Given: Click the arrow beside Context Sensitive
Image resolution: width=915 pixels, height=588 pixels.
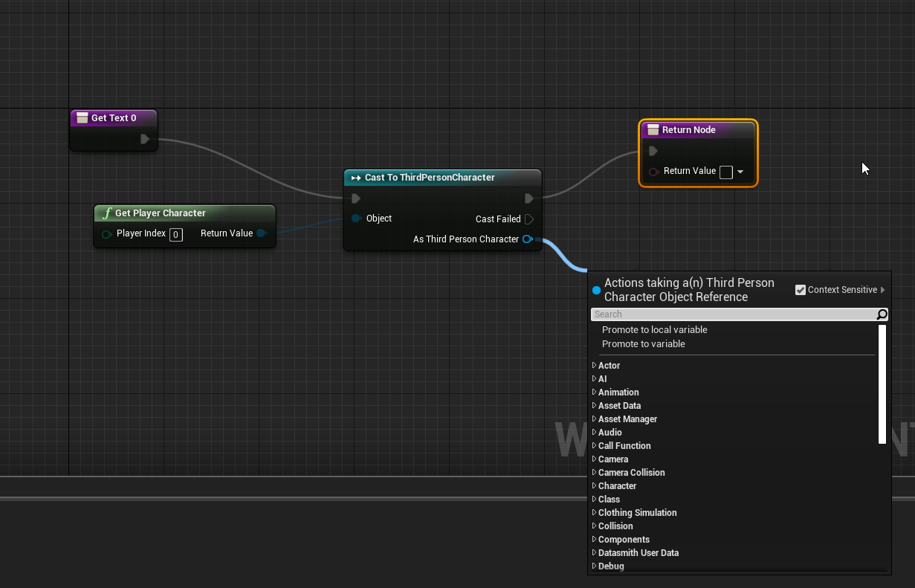Looking at the screenshot, I should click(x=883, y=290).
